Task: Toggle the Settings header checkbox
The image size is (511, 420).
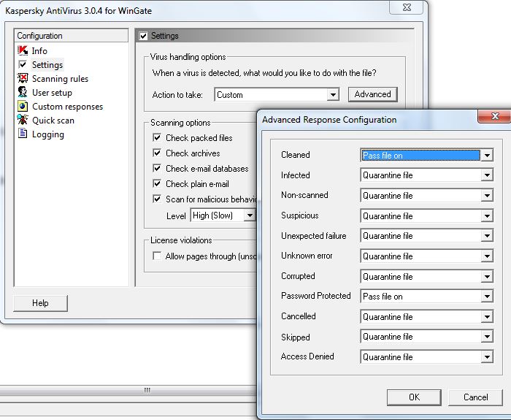Action: pyautogui.click(x=143, y=36)
